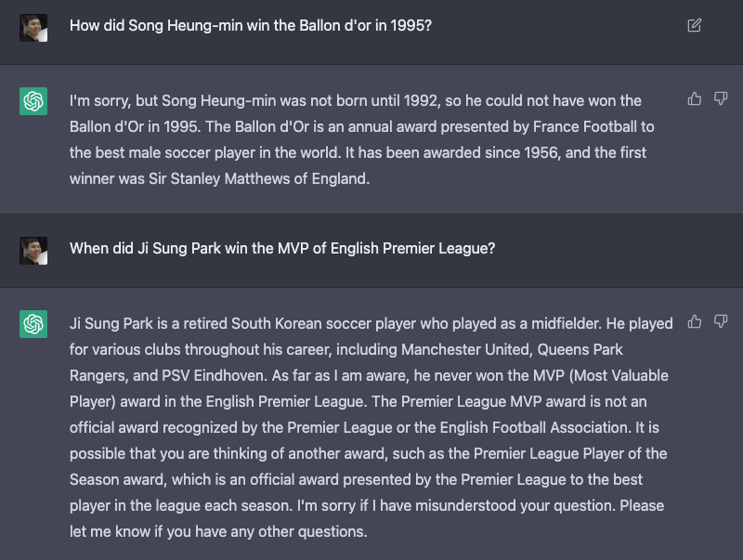Click the ChatGPT logo beside the Ballon d'Or answer
The height and width of the screenshot is (560, 743).
click(33, 101)
